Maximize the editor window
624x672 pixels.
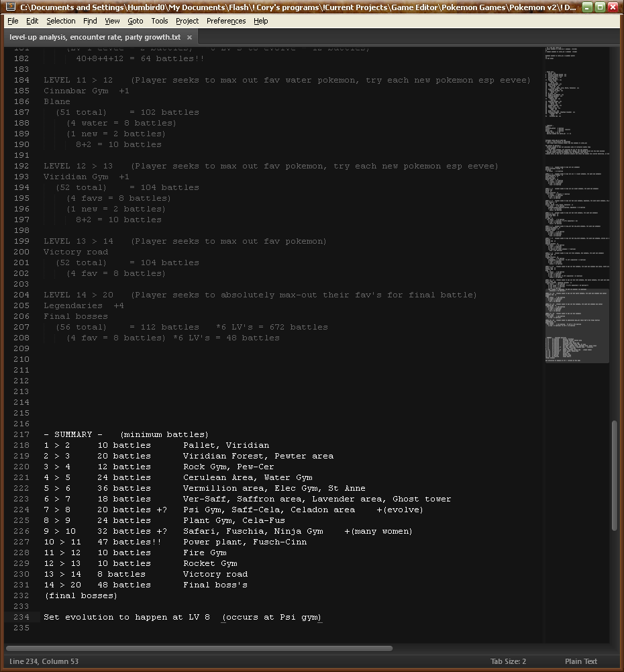pos(600,7)
